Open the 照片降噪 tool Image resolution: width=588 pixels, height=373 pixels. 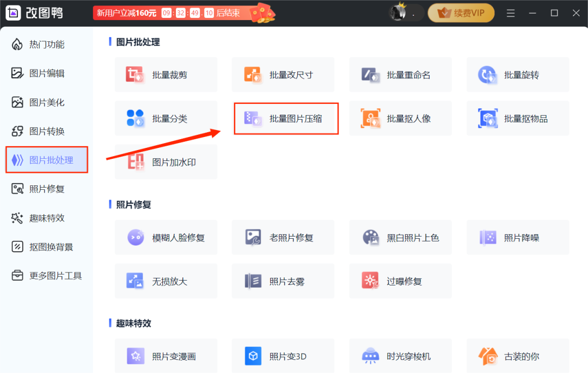tap(517, 237)
